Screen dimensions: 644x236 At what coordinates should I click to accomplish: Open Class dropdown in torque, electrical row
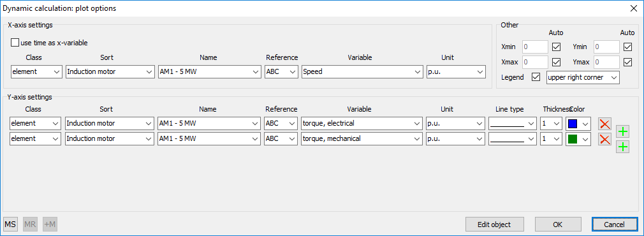(35, 123)
